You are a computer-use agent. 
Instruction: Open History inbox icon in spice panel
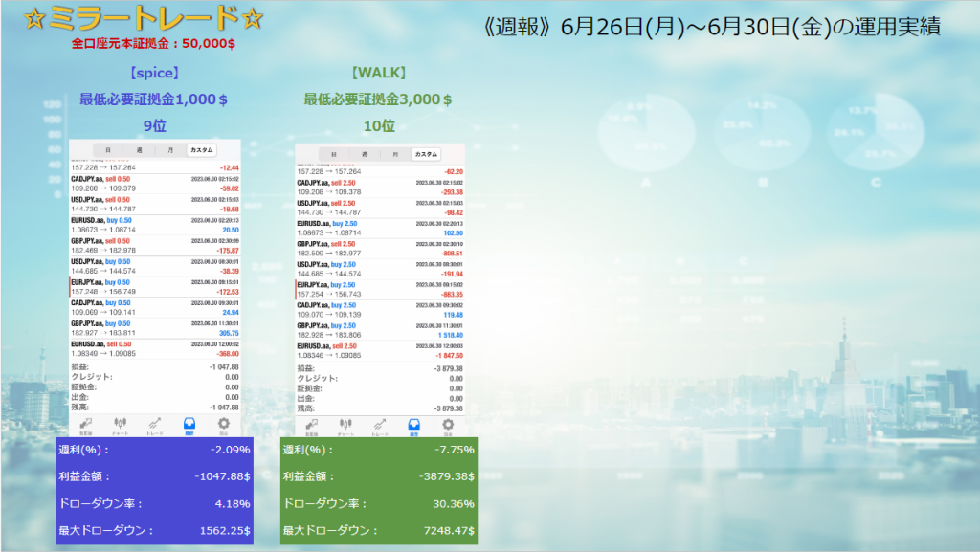pos(189,424)
